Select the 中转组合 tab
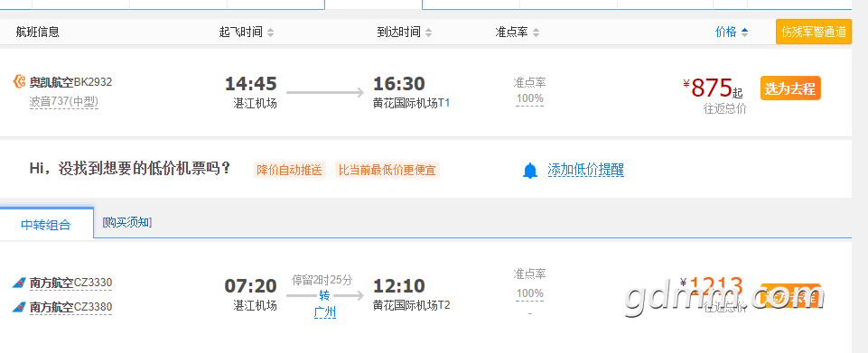Viewport: 868px width, 353px height. pos(46,224)
